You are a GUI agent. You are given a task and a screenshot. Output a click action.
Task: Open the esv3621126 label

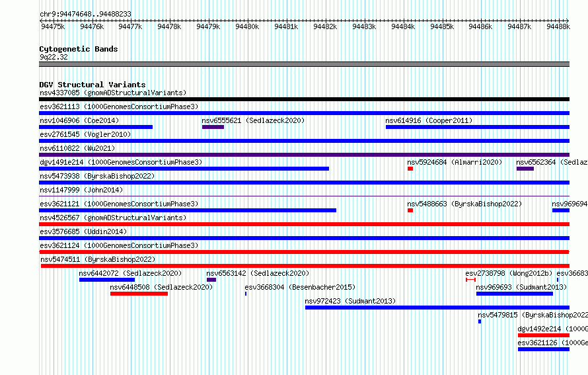(553, 343)
